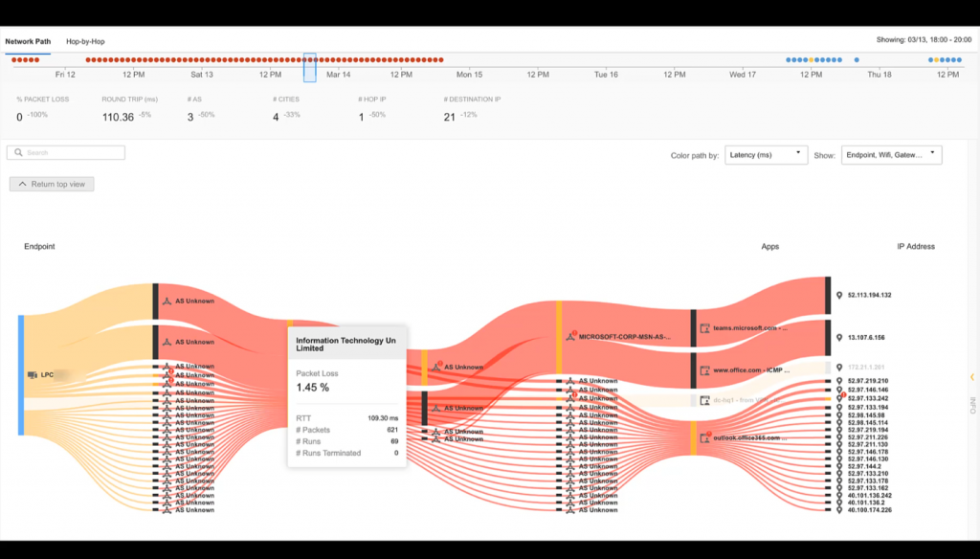The height and width of the screenshot is (559, 980).
Task: Click the pin icon beside 52.97.133.162
Action: pos(839,488)
